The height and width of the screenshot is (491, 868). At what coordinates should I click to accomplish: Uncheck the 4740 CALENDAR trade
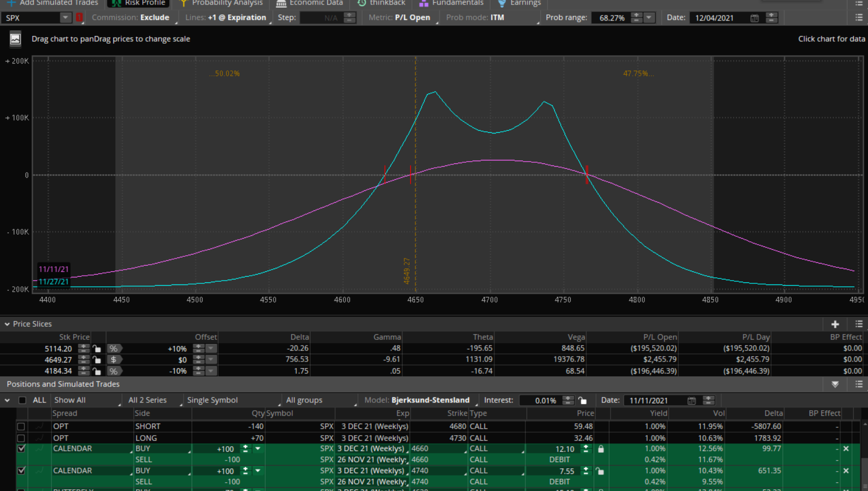(21, 471)
